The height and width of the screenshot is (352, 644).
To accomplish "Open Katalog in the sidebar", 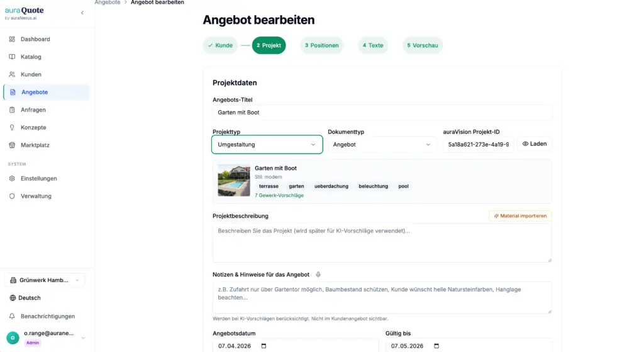I will coord(46,57).
